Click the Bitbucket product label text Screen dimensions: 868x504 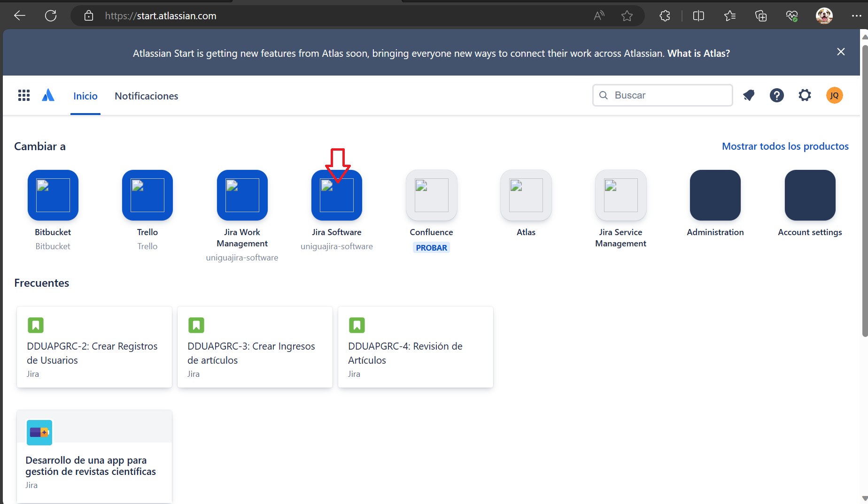click(x=53, y=232)
